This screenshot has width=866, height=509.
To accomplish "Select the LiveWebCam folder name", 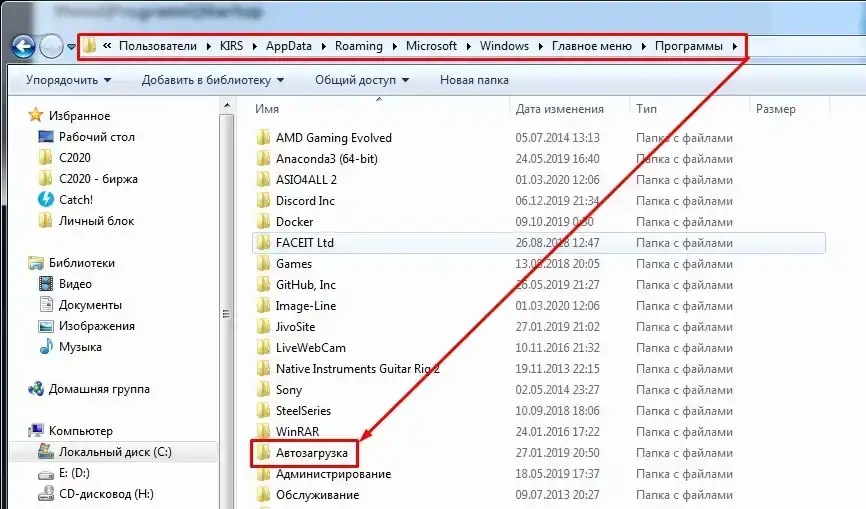I will 311,347.
